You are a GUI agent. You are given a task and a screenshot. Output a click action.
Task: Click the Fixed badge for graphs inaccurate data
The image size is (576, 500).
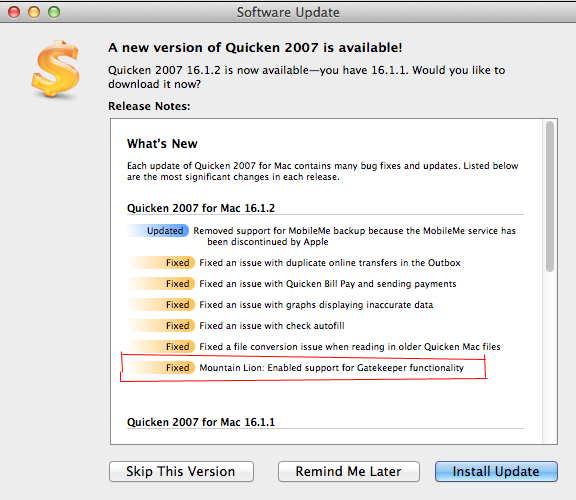(161, 305)
